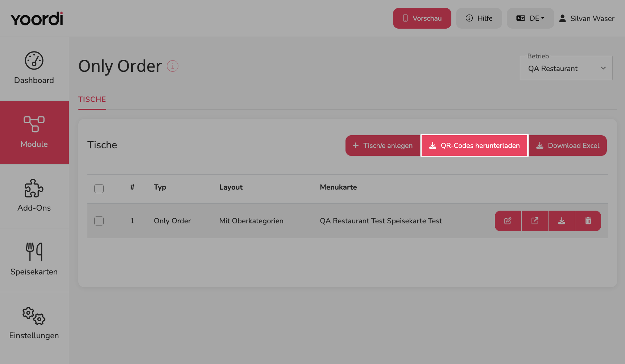This screenshot has width=625, height=364.
Task: Open the Dashboard gauge icon
Action: click(x=34, y=61)
